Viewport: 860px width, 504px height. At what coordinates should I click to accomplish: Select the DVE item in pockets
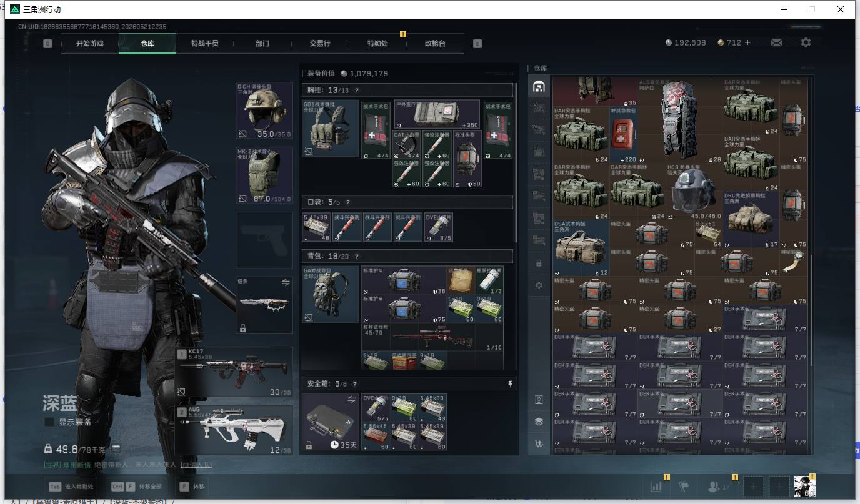(x=438, y=227)
